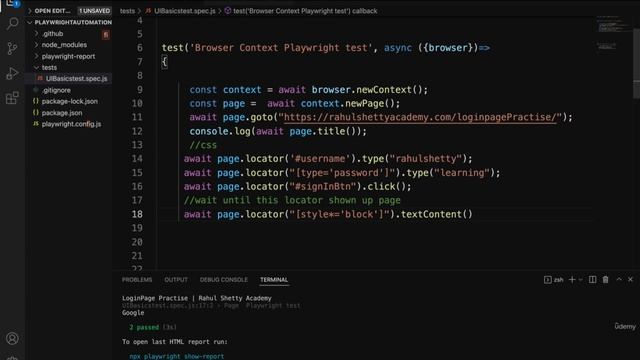Open the Extensions view
640x360 pixels.
[x=12, y=98]
